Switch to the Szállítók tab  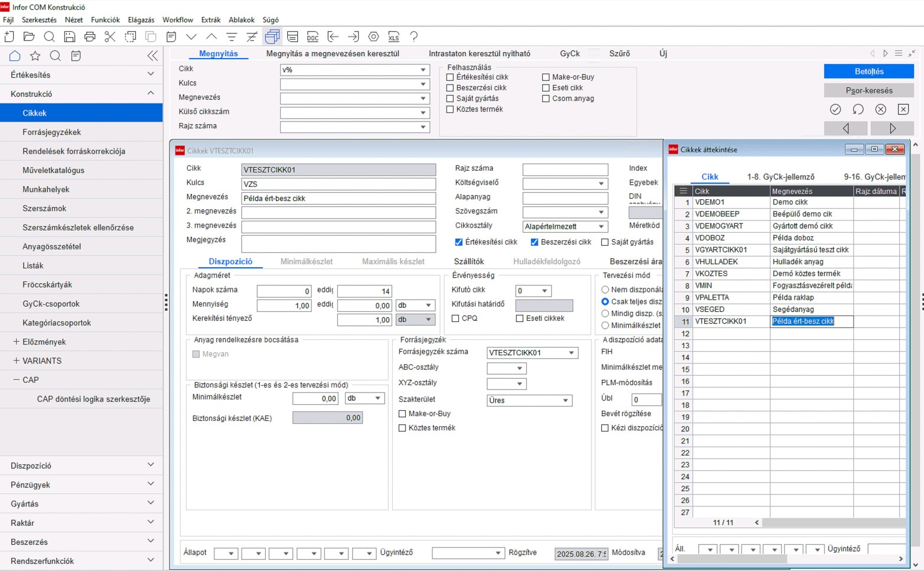pos(468,261)
